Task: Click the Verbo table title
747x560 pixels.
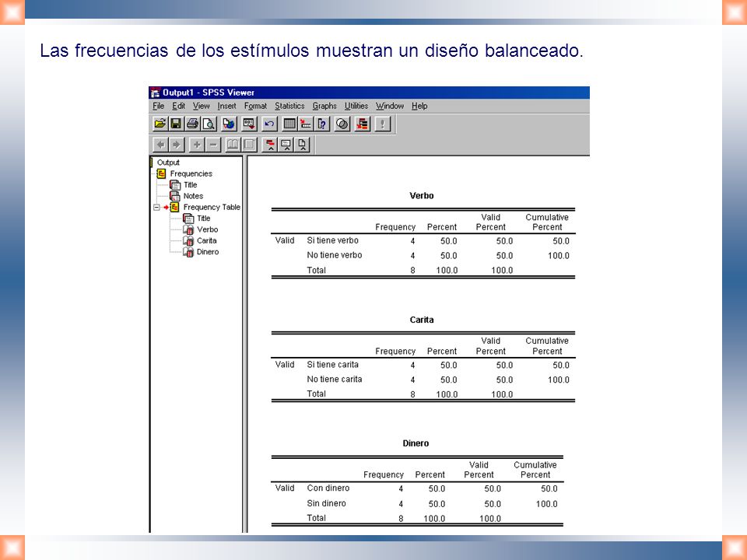Action: pyautogui.click(x=422, y=196)
